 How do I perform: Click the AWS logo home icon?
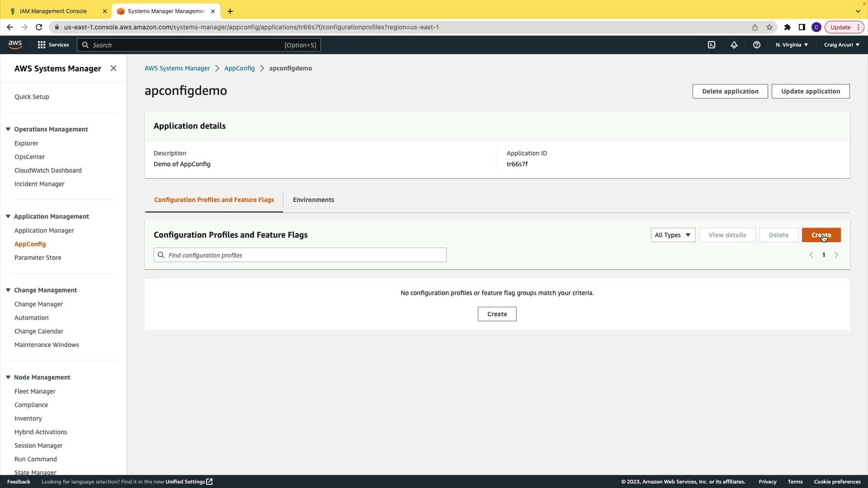15,44
